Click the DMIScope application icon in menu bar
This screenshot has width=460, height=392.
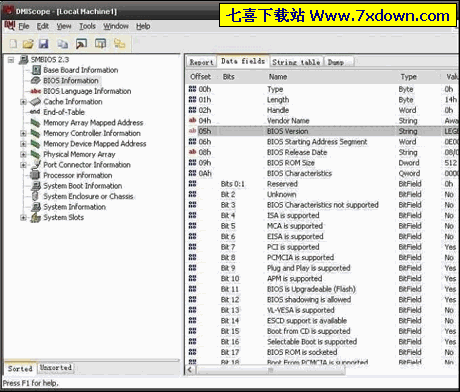(x=9, y=25)
